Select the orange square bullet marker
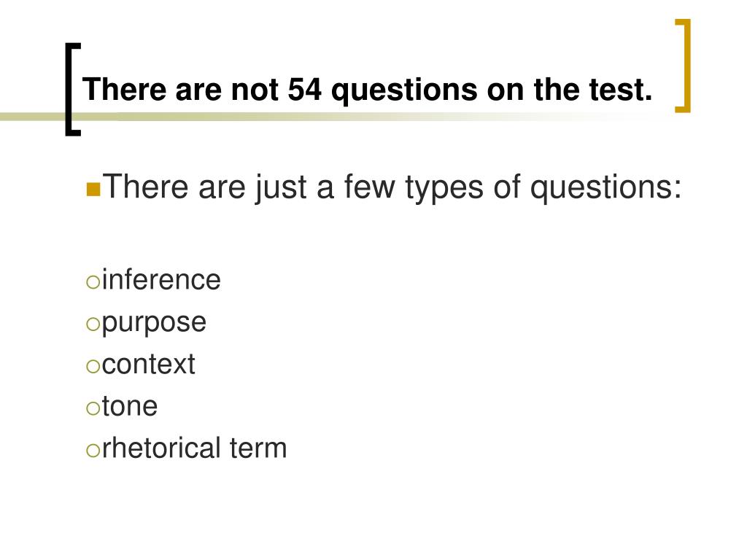 93,189
